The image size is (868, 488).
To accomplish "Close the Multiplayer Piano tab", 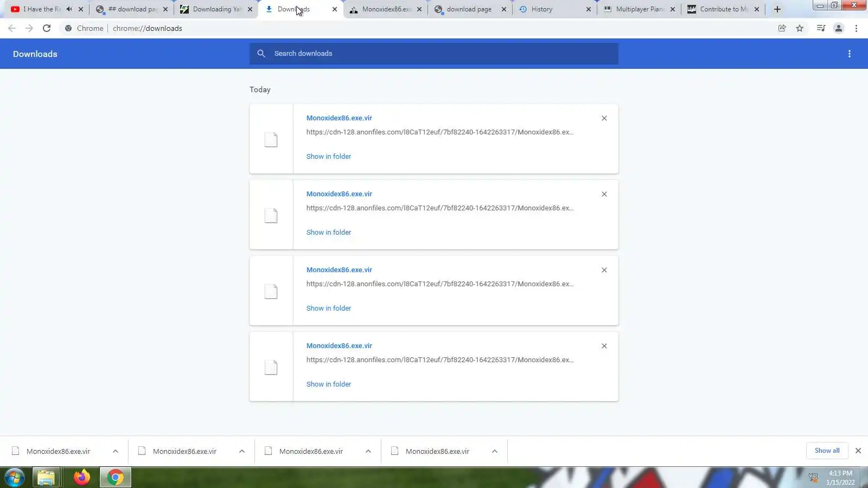I will click(x=673, y=9).
